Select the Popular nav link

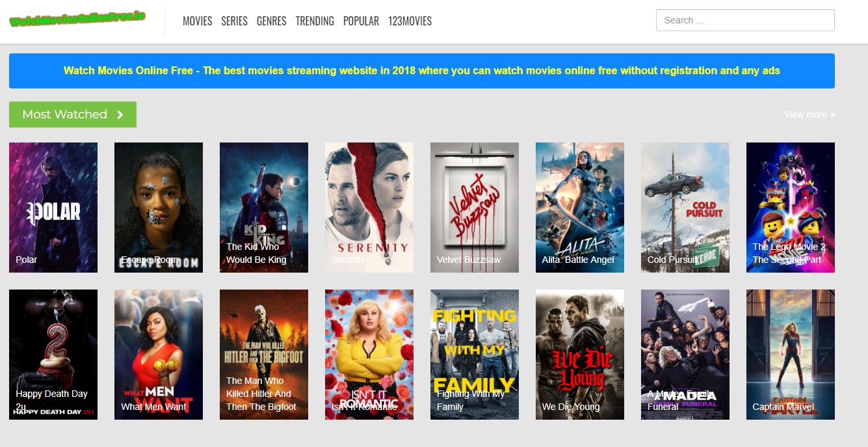[361, 21]
